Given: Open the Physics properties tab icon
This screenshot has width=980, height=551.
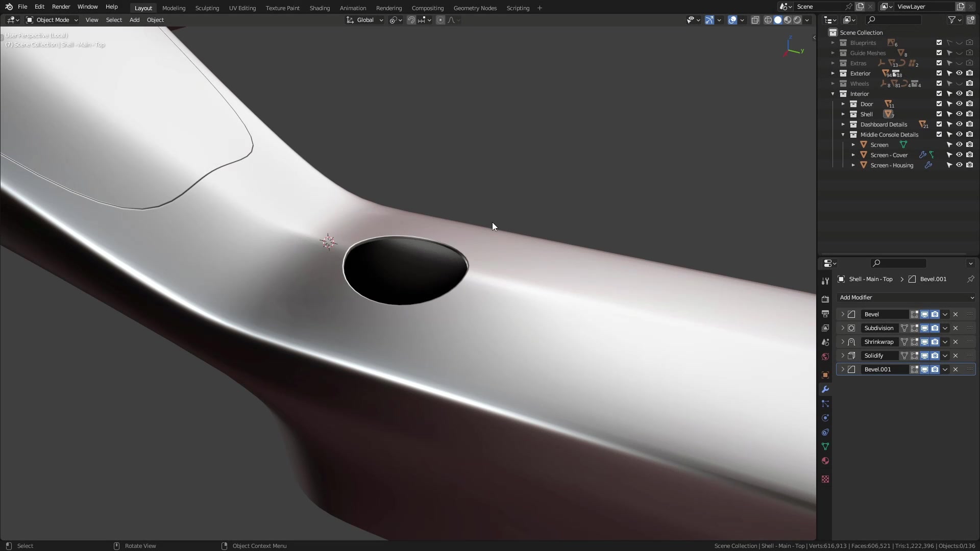Looking at the screenshot, I should [825, 418].
